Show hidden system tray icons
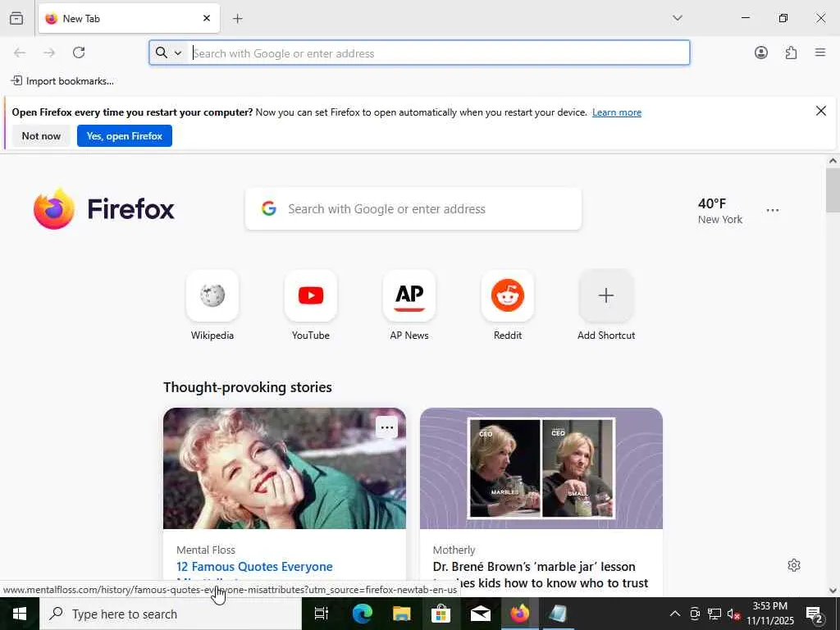The height and width of the screenshot is (630, 840). (x=675, y=614)
